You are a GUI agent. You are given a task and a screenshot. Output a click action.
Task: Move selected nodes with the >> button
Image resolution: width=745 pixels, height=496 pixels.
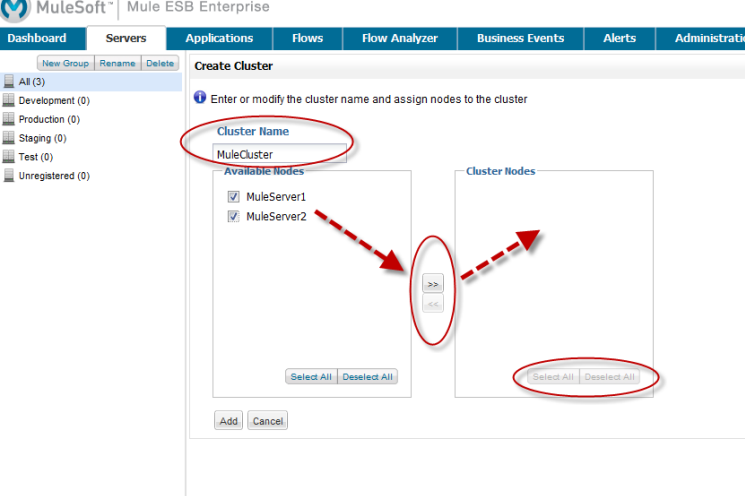(433, 284)
